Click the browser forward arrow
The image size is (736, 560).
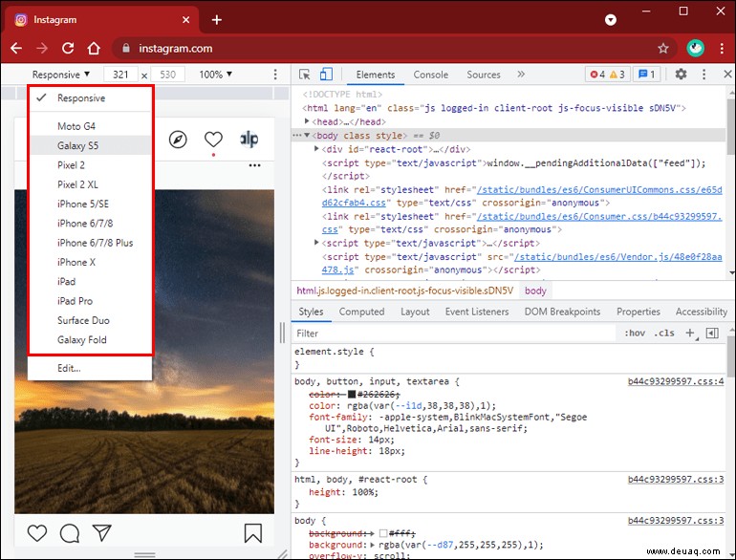pyautogui.click(x=42, y=49)
